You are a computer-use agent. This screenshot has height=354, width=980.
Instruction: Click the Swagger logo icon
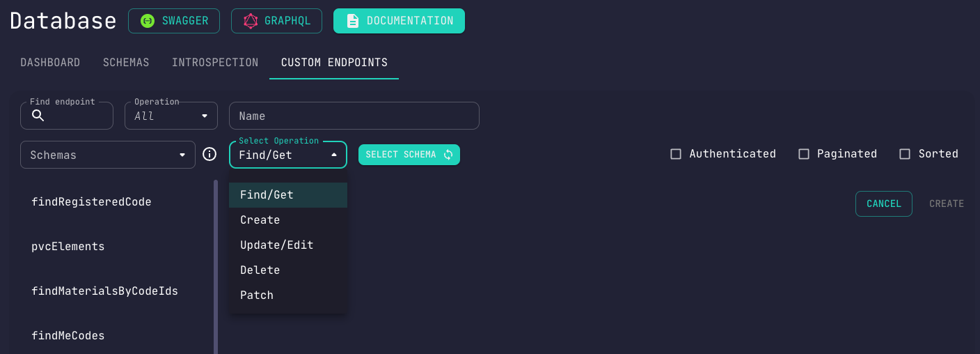pos(147,21)
